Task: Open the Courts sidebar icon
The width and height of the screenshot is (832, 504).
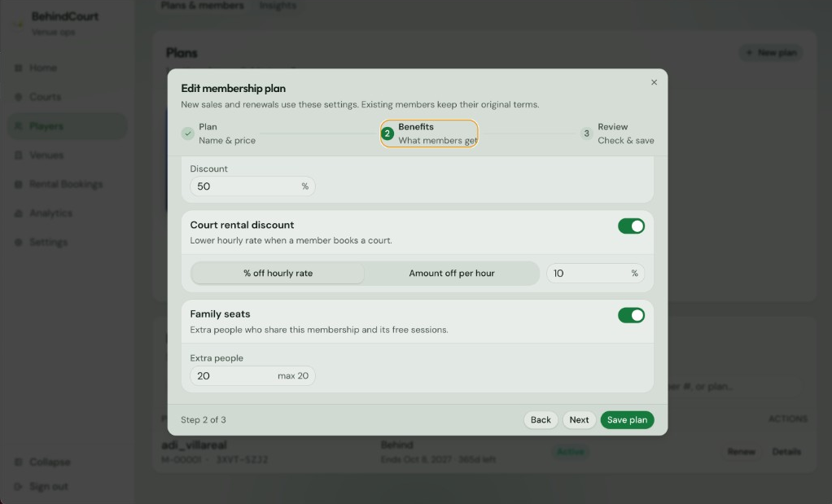Action: (19, 97)
